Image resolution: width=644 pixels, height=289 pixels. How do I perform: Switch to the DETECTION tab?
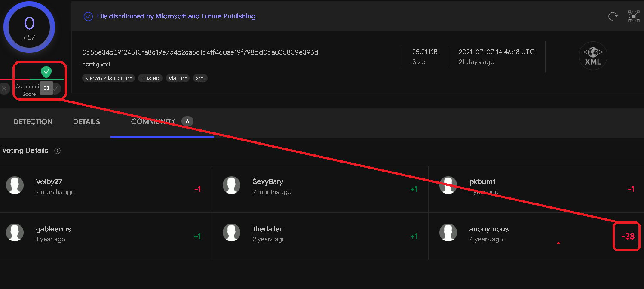click(33, 122)
